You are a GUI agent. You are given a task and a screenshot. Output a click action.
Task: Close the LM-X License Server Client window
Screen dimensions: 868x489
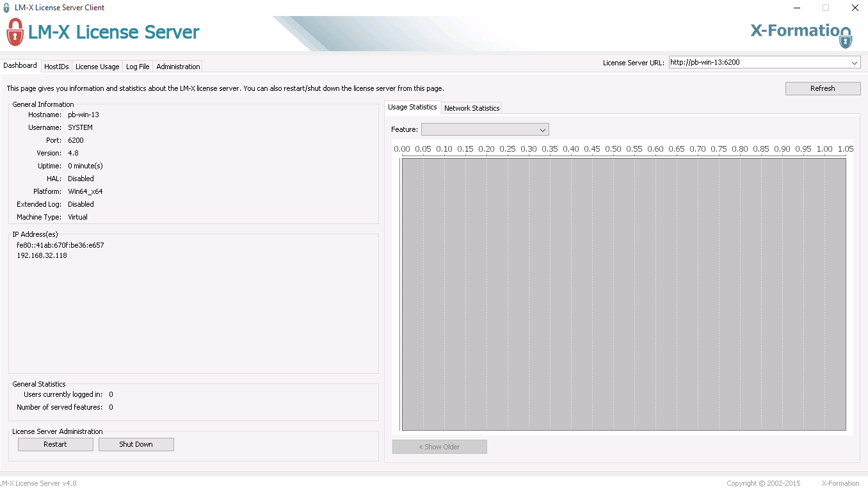pyautogui.click(x=855, y=8)
